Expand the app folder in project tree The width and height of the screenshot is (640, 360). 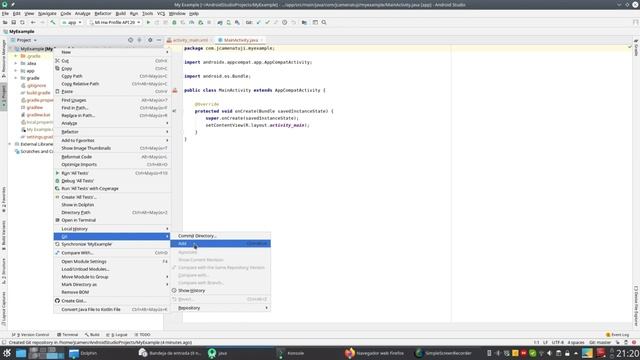click(16, 71)
